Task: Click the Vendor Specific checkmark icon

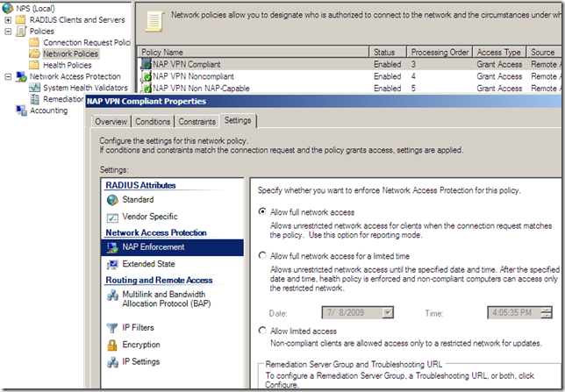Action: pos(112,217)
